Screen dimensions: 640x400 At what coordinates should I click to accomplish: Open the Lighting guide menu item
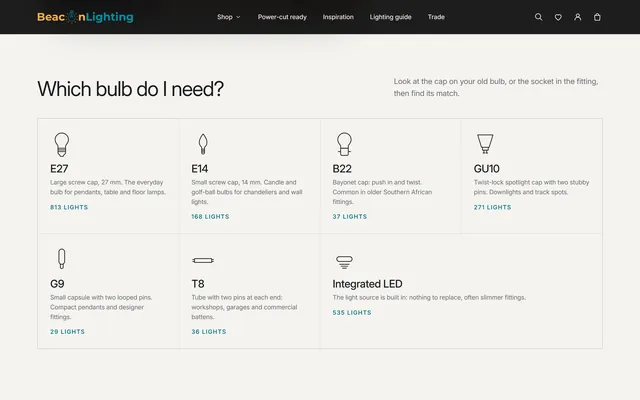pyautogui.click(x=391, y=17)
